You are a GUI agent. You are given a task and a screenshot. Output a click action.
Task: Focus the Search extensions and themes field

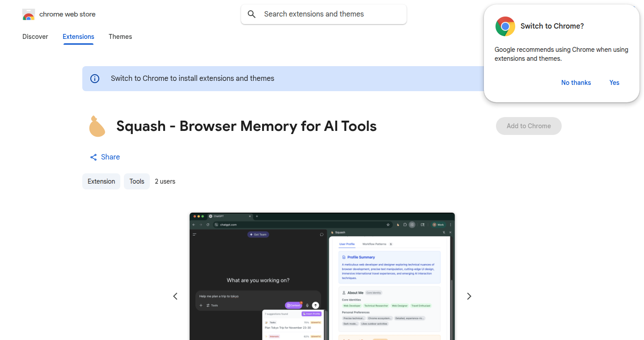(x=324, y=14)
